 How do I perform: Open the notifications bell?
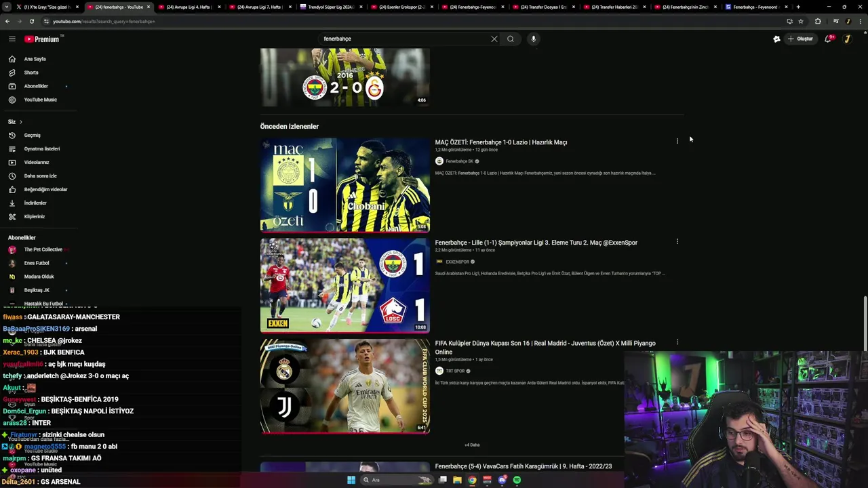coord(828,39)
